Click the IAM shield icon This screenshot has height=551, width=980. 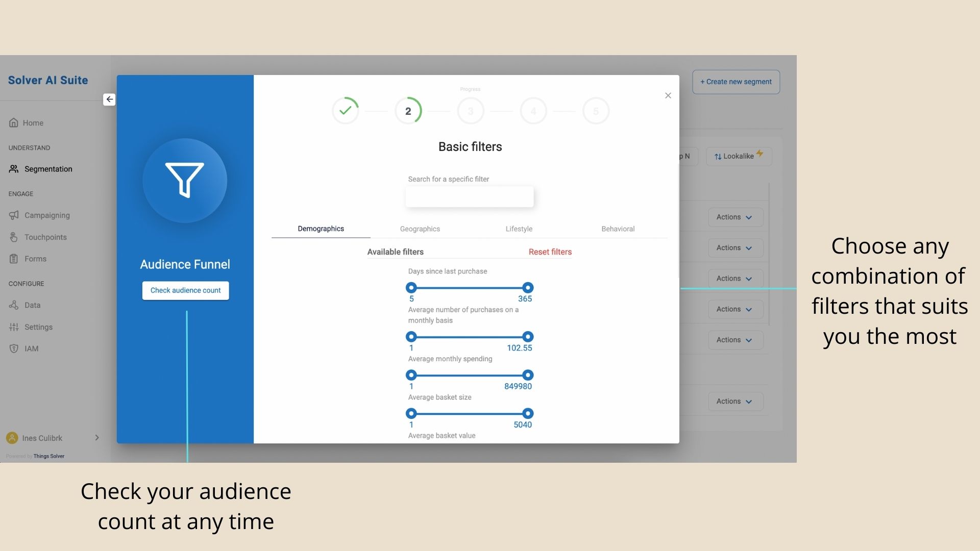[x=14, y=348]
